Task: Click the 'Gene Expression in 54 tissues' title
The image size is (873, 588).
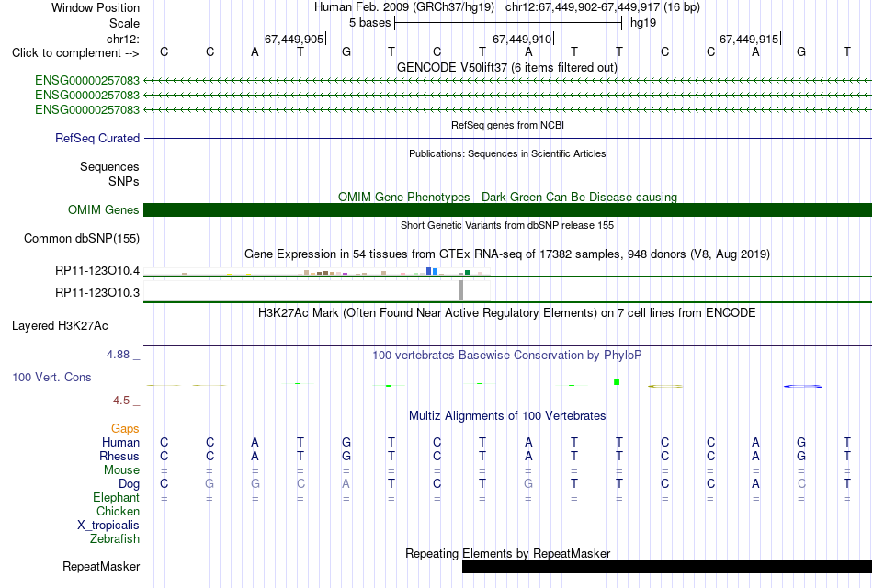Action: coord(507,254)
